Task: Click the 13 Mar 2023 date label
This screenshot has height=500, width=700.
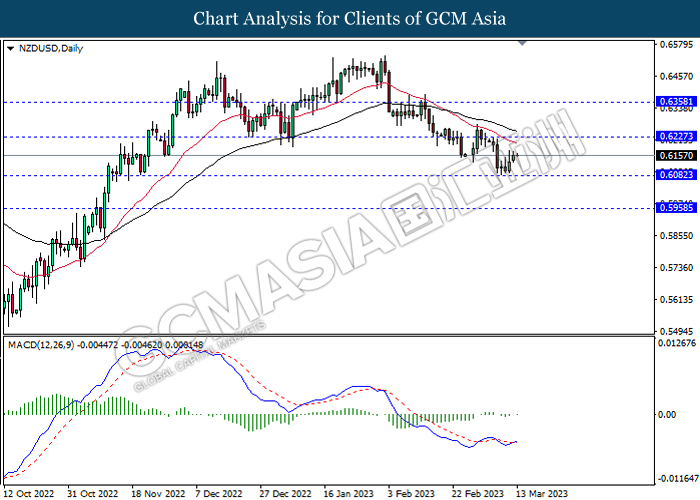Action: click(542, 494)
